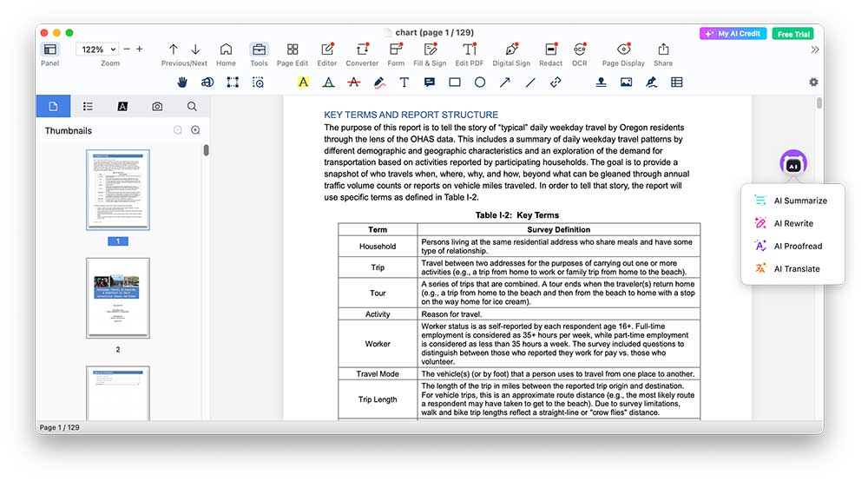Select the Circle shape tool

point(480,82)
